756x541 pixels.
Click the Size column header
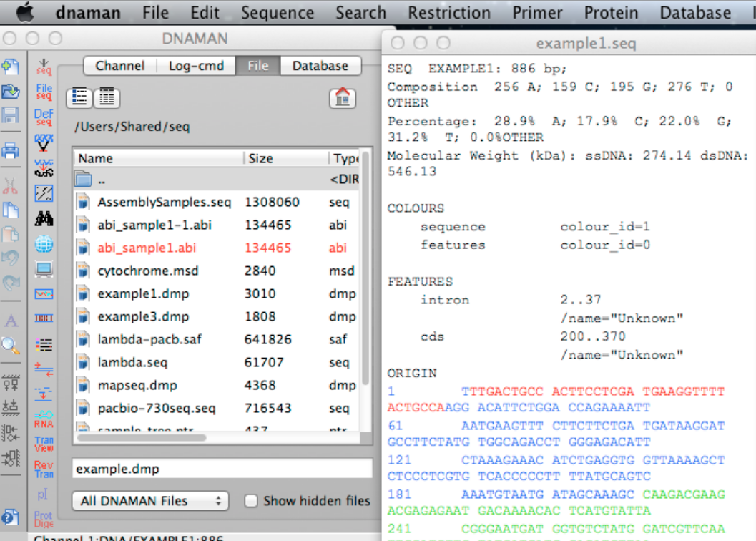coord(286,158)
